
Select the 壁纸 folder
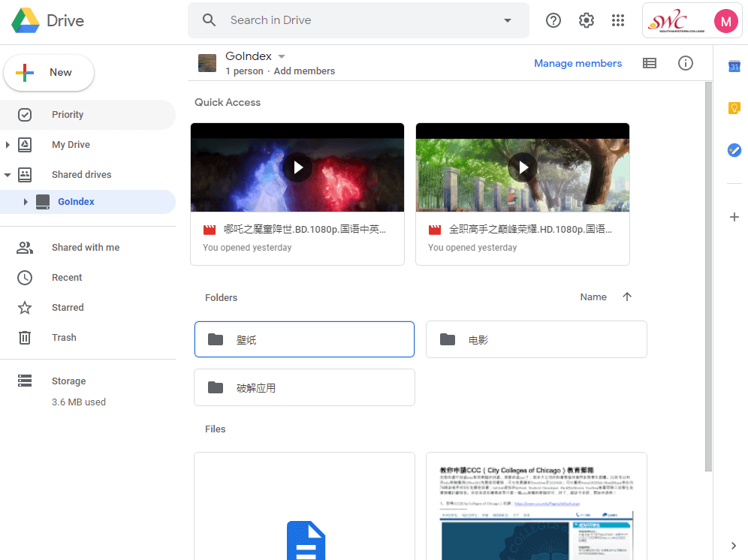[x=304, y=339]
